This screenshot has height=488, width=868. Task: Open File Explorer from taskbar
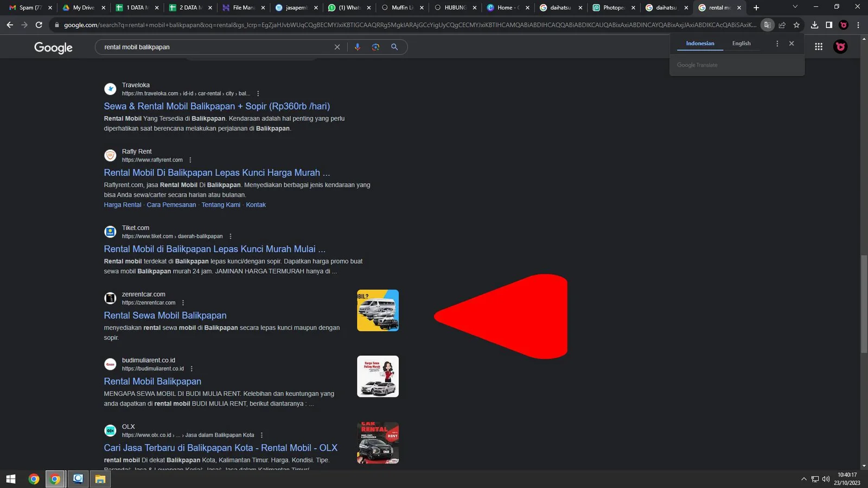pyautogui.click(x=100, y=479)
